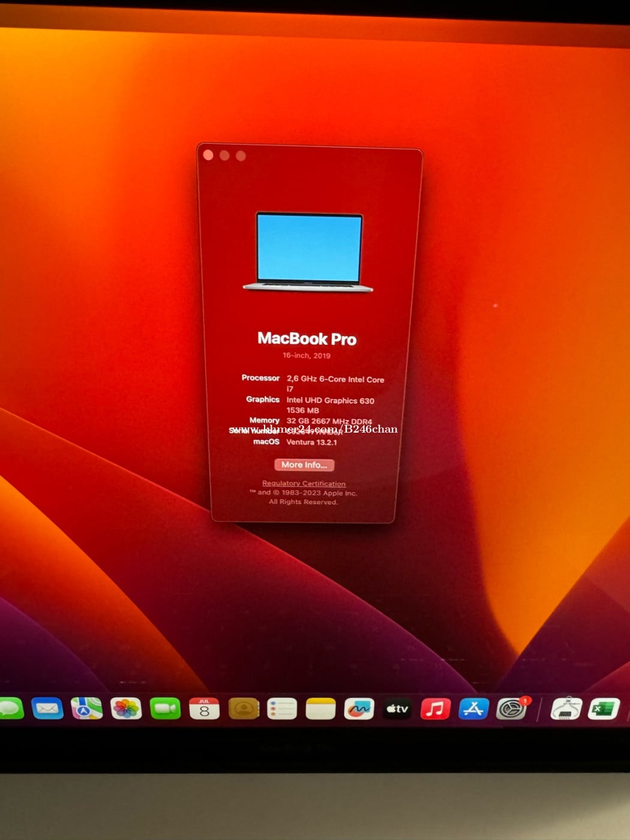Click the More Info... button
630x840 pixels.
304,465
